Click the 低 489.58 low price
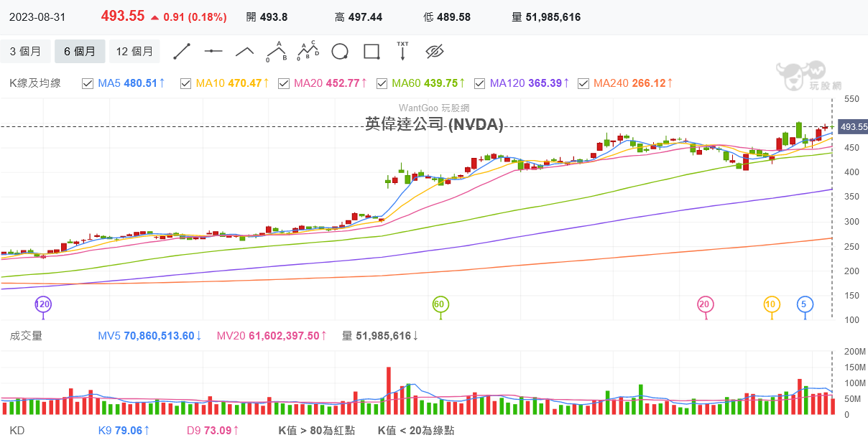This screenshot has width=868, height=440. click(x=447, y=17)
